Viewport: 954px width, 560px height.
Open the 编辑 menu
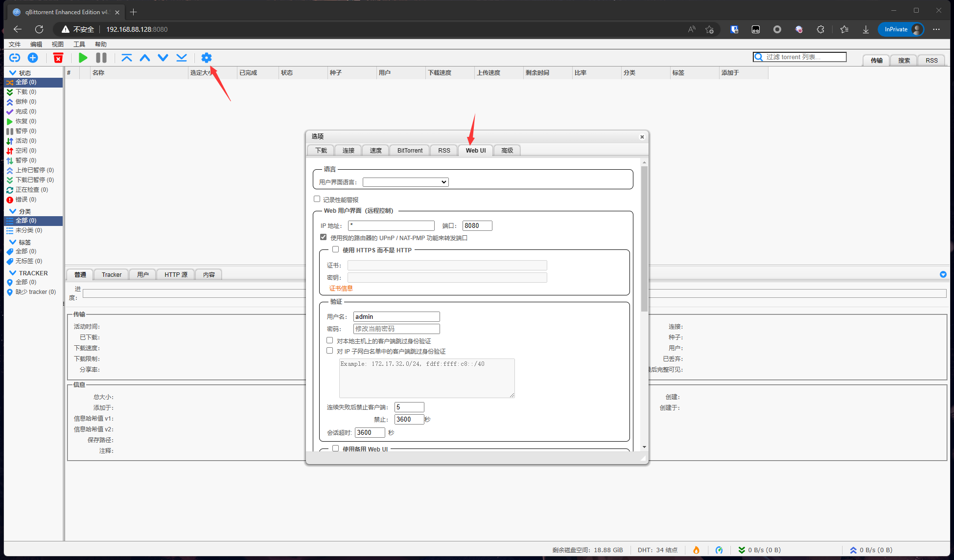[36, 44]
